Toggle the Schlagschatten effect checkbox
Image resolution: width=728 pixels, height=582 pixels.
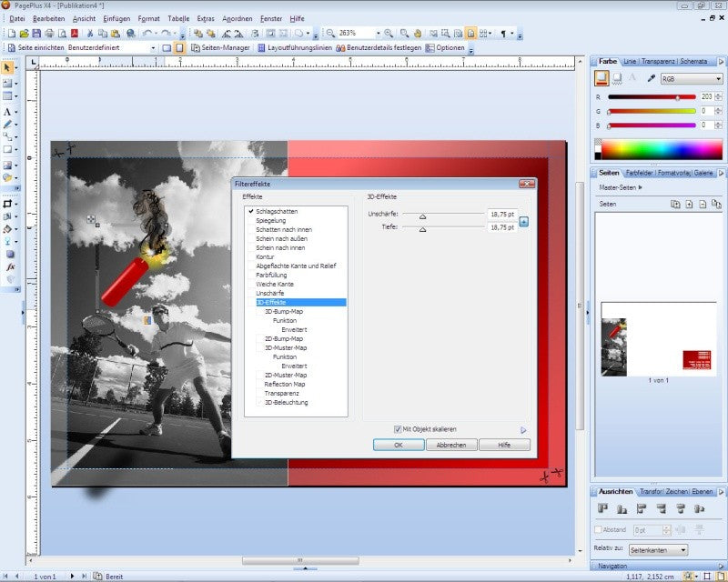click(251, 211)
